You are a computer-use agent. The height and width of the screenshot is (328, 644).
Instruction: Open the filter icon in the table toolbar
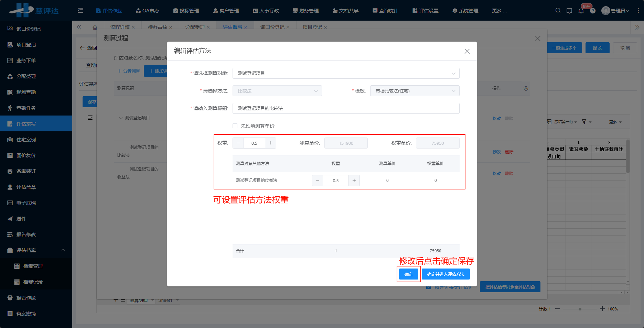click(x=584, y=121)
